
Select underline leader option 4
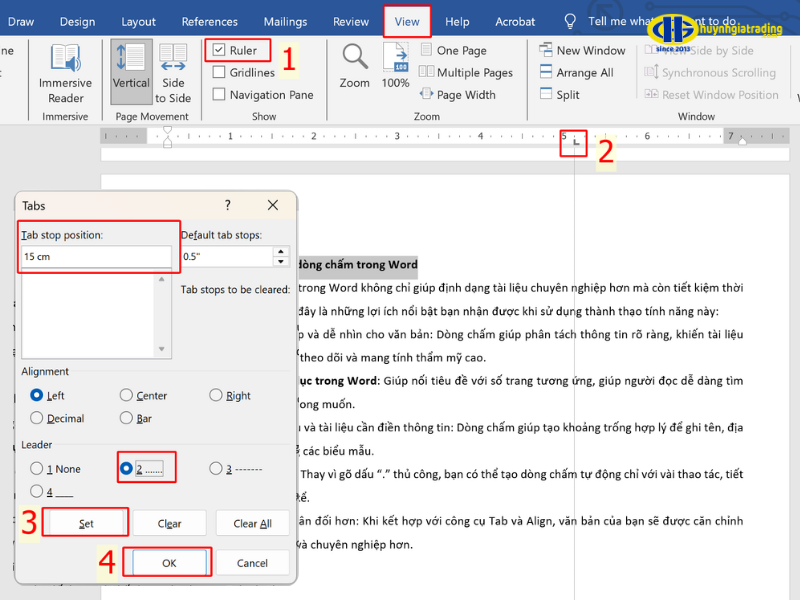(x=37, y=491)
